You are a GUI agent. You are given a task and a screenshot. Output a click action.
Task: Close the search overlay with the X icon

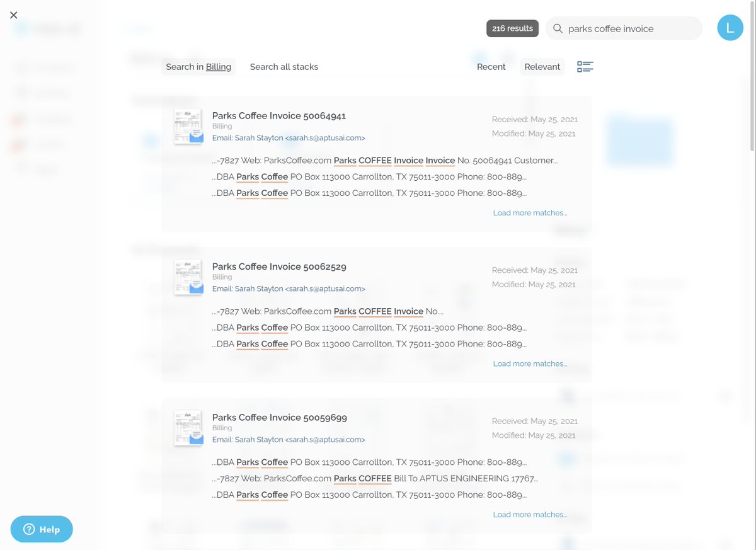[x=14, y=15]
